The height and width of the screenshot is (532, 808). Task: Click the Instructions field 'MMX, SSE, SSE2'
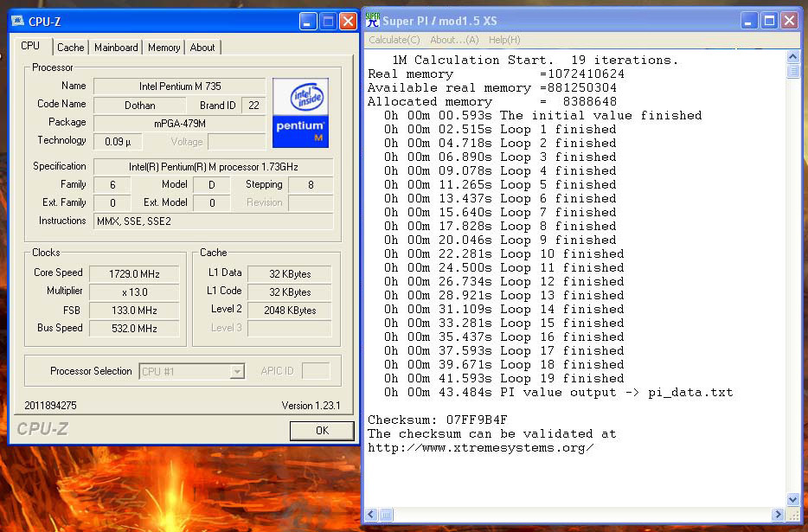pyautogui.click(x=214, y=221)
